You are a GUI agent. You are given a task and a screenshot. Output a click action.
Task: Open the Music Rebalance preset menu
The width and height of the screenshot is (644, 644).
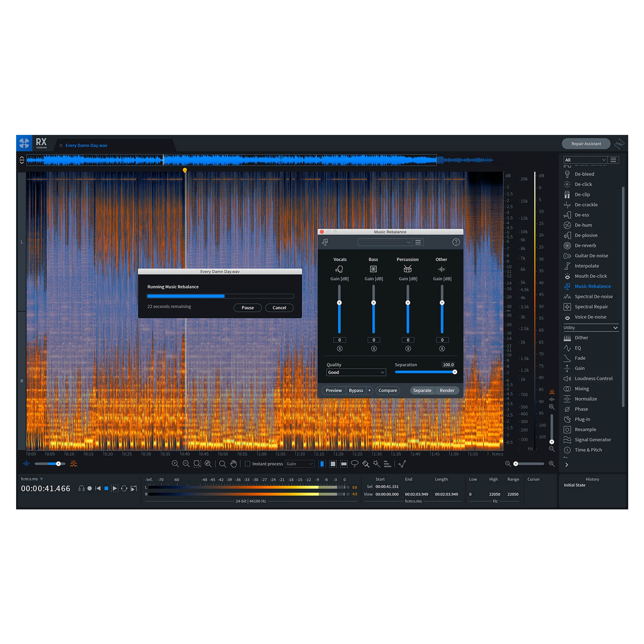(418, 242)
